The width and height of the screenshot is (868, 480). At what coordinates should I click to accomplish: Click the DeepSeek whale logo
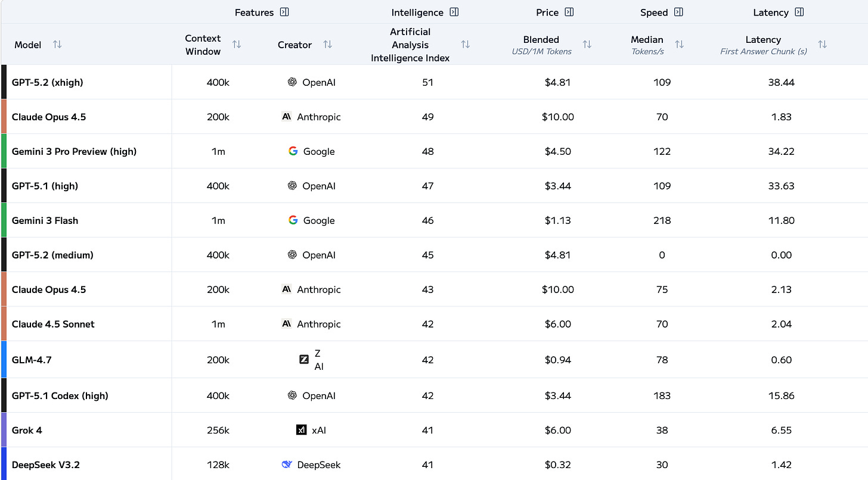[x=287, y=465]
